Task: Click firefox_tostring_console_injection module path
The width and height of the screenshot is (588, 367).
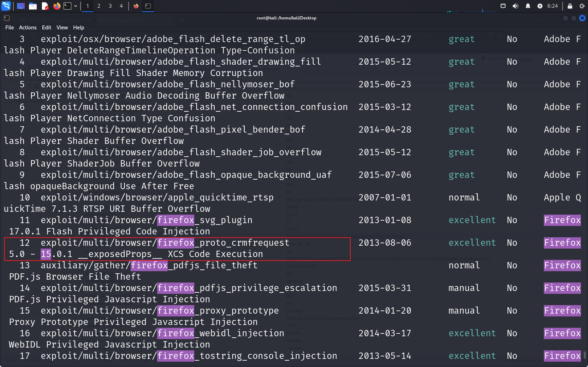Action: point(189,356)
